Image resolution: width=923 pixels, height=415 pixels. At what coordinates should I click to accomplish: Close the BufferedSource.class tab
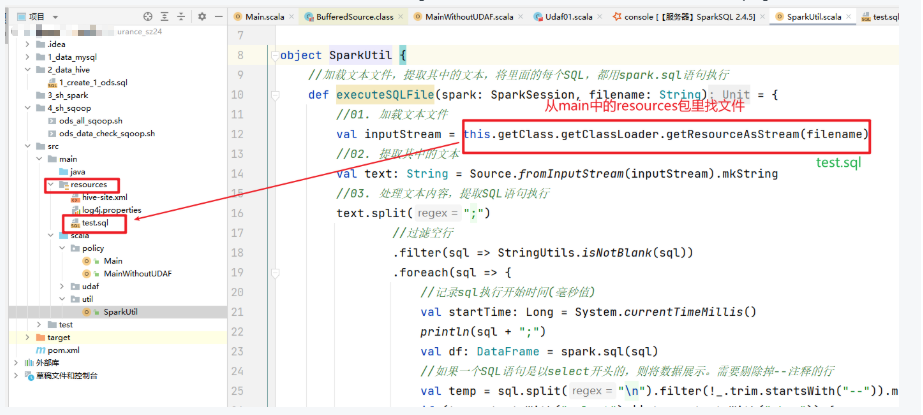point(400,18)
